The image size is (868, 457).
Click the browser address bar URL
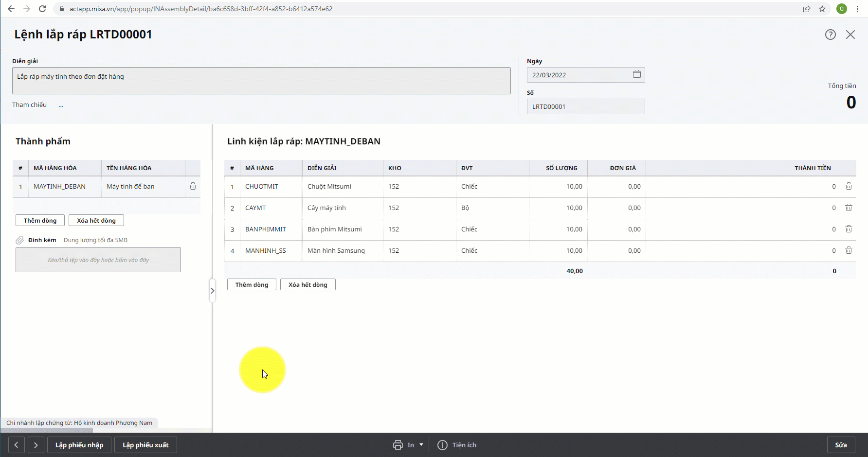click(201, 9)
